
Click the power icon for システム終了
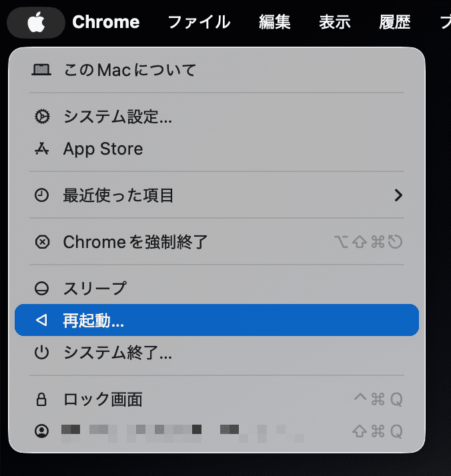coord(41,353)
